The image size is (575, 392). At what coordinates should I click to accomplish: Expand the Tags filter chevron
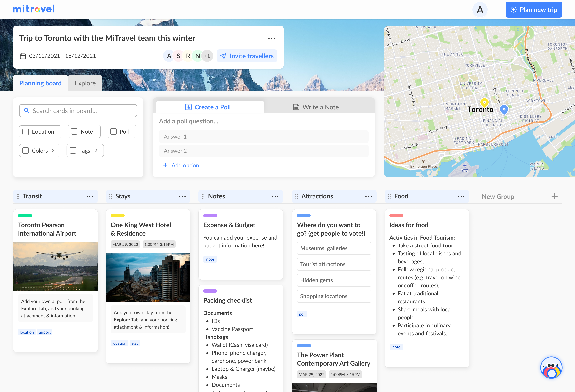(x=96, y=151)
